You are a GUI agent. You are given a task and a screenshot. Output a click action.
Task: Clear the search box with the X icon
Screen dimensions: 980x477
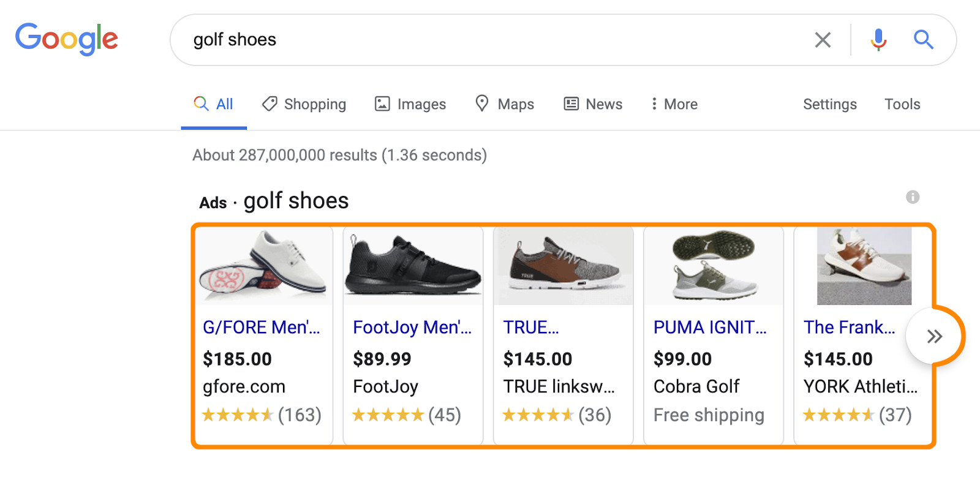pos(823,40)
